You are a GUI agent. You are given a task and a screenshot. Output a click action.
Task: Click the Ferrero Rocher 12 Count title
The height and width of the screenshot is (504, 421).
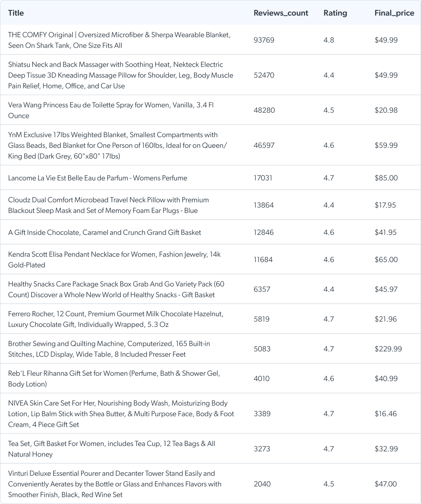[x=116, y=319]
